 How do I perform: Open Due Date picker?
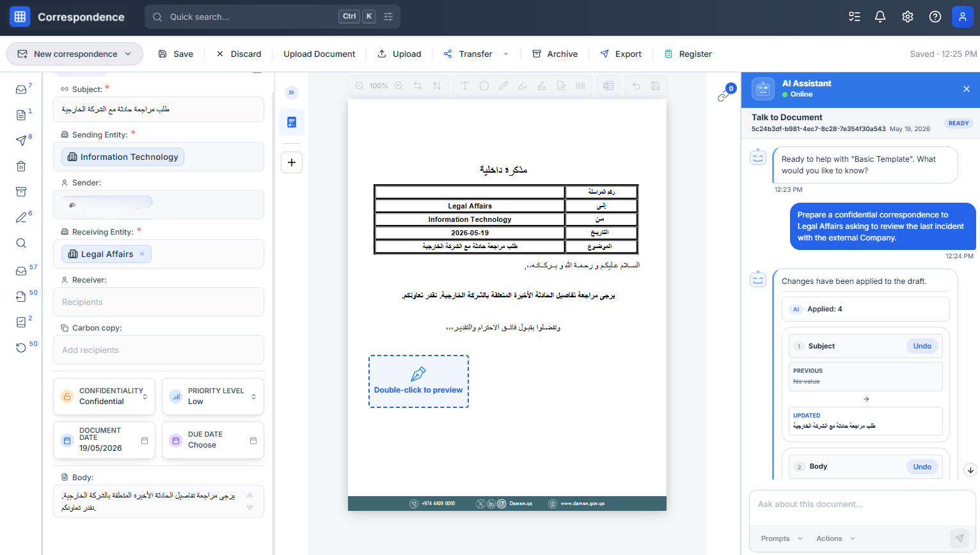tap(213, 440)
